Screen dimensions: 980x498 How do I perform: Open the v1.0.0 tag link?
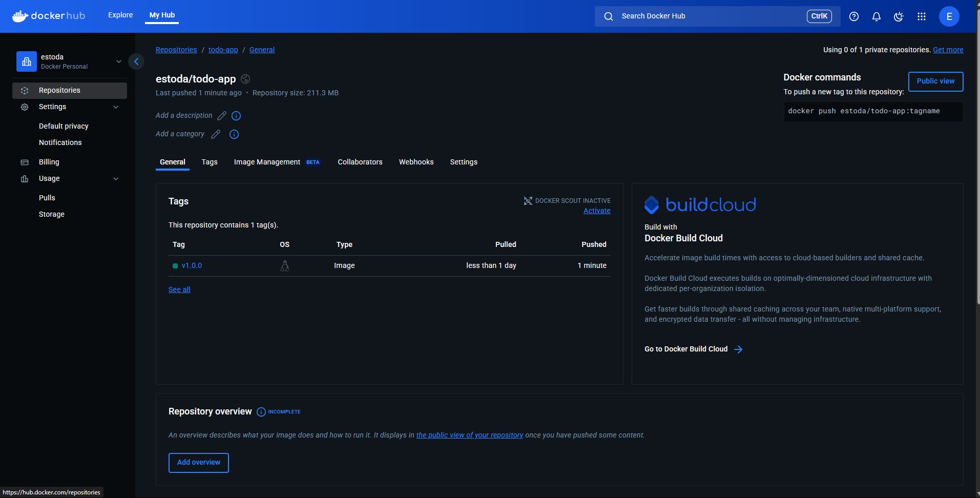(192, 266)
